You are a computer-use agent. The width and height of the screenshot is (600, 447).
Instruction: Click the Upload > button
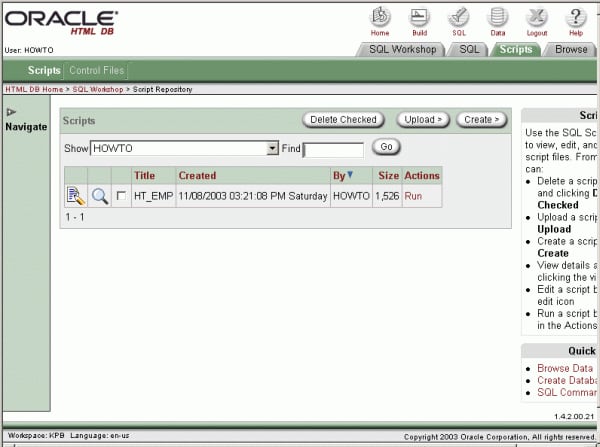(x=422, y=120)
